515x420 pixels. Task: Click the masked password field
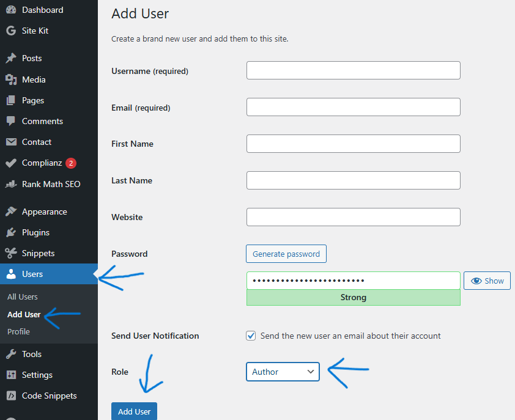(x=353, y=281)
